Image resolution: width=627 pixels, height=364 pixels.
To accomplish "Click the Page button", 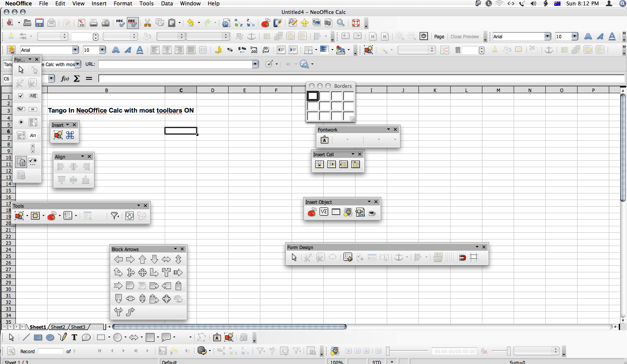I will (x=439, y=37).
